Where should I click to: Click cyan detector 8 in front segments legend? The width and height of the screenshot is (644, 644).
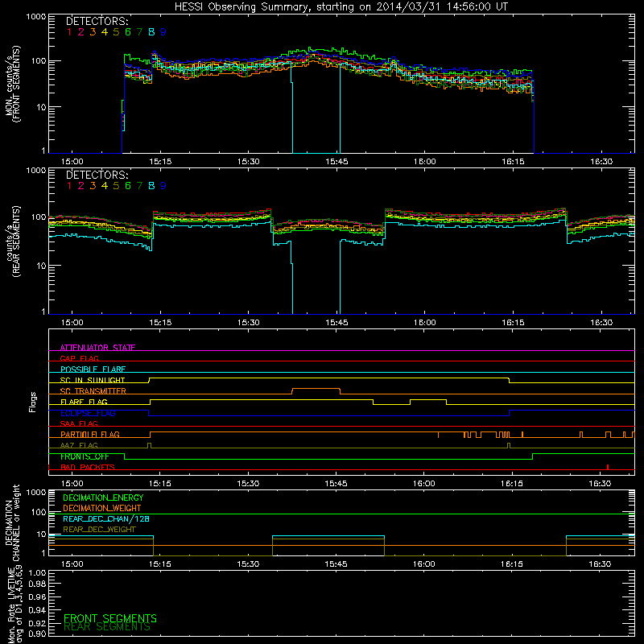pos(151,32)
